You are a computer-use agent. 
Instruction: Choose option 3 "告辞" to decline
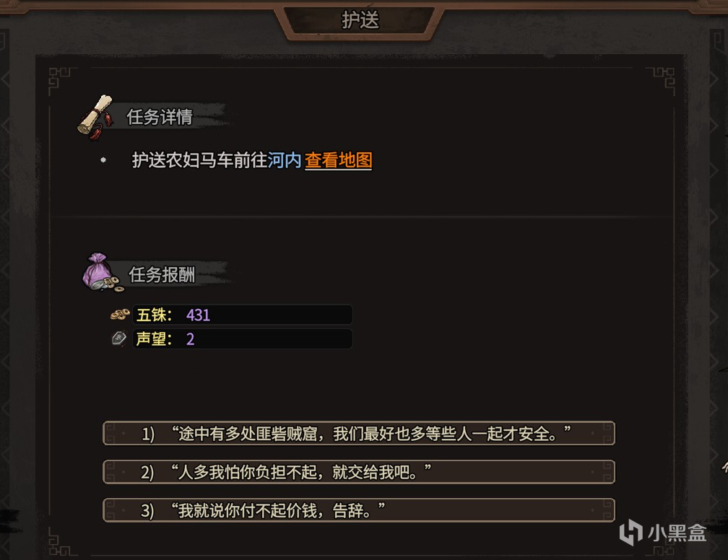pos(359,510)
